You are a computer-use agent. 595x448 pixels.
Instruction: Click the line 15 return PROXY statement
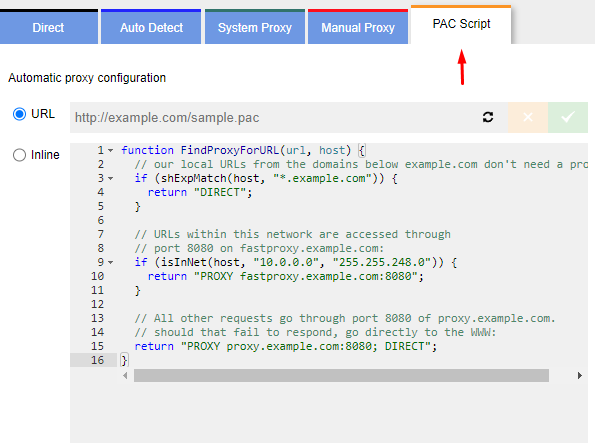coord(286,346)
